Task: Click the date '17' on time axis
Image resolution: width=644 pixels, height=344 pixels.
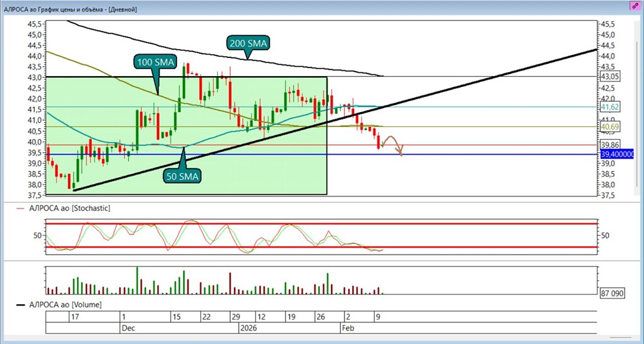Action: [75, 318]
